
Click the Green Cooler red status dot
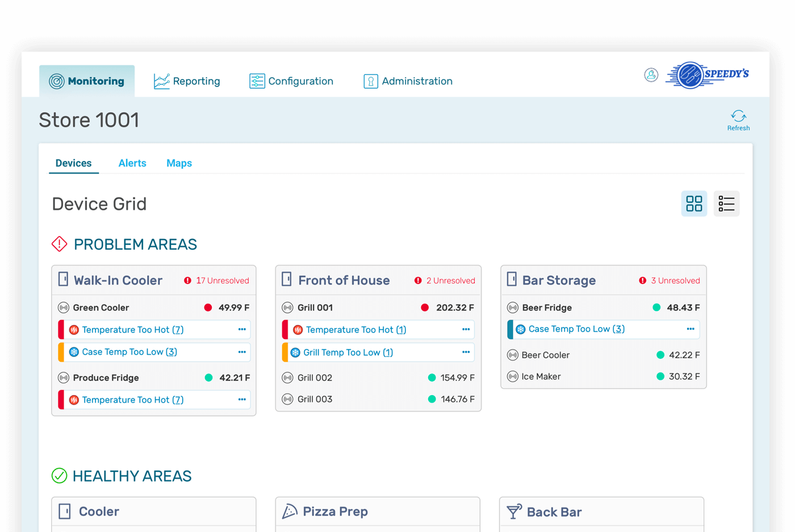click(x=208, y=308)
